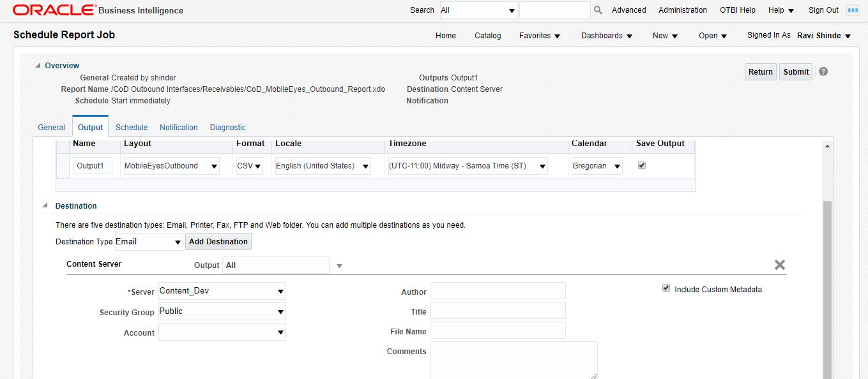Click the Sign Out link
This screenshot has width=868, height=379.
823,10
